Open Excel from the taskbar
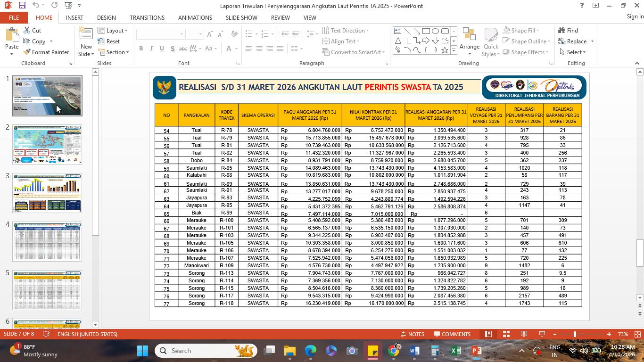The image size is (644, 362). 455,351
